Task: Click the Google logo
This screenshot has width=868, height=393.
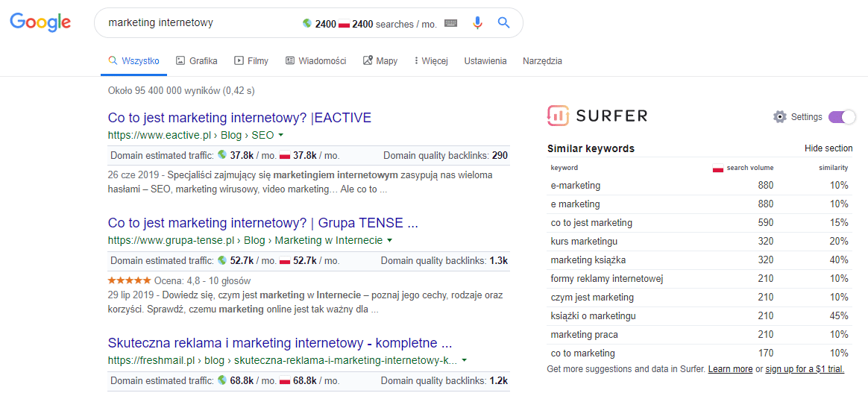Action: click(40, 22)
